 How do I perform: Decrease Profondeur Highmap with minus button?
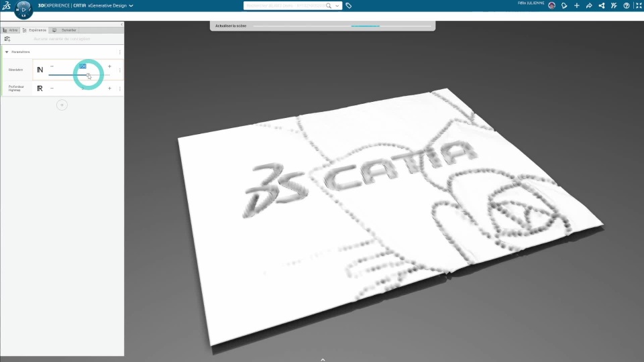(x=52, y=88)
